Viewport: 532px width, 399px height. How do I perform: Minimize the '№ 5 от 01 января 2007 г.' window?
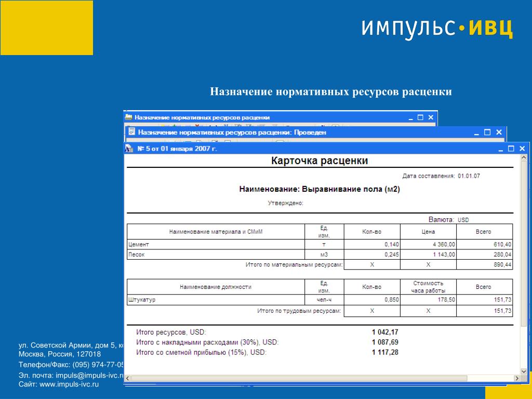(501, 149)
